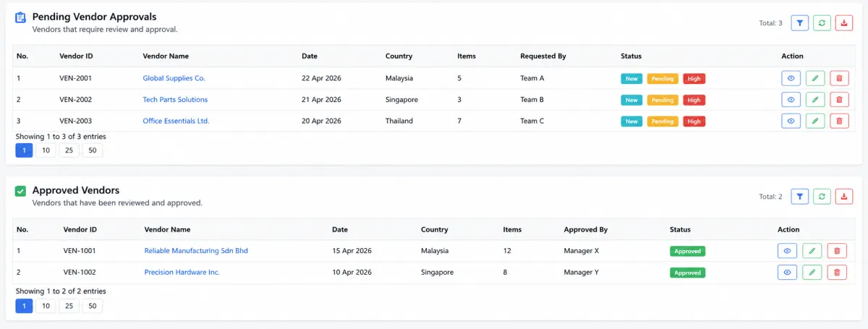The width and height of the screenshot is (868, 329).
Task: Click 'Showing 1 to 2 of 2 entries'
Action: 61,291
